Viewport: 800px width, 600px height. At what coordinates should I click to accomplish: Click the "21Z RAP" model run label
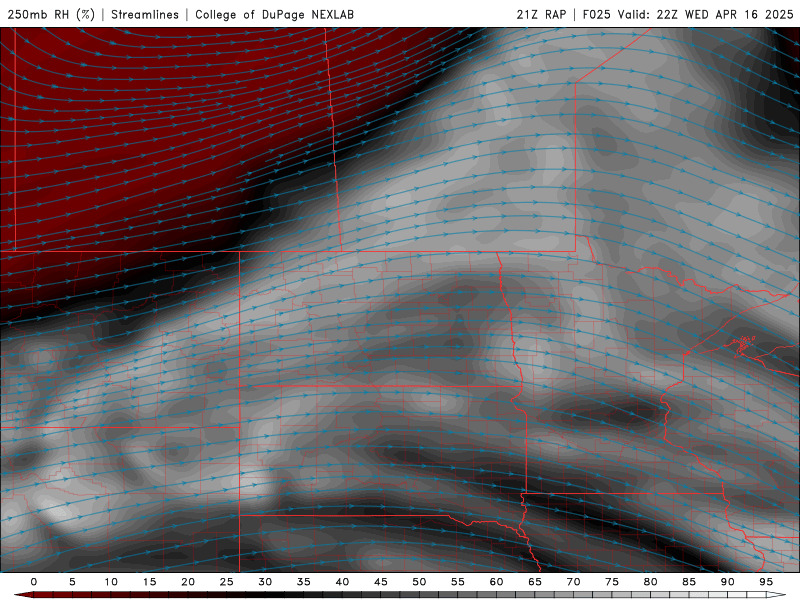coord(541,15)
